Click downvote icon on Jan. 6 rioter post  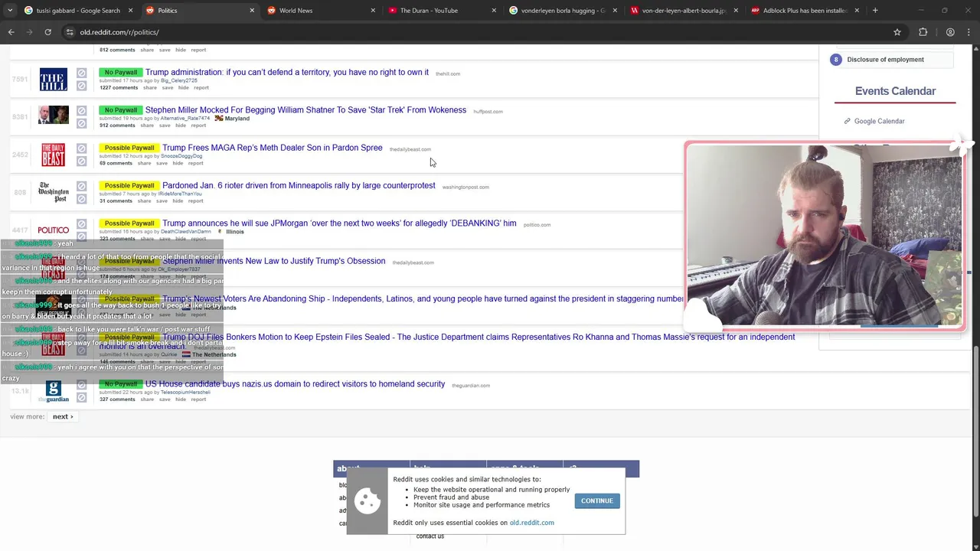point(81,199)
